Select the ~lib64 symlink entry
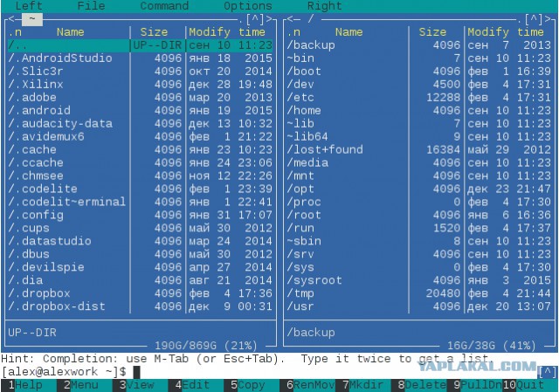 point(419,136)
